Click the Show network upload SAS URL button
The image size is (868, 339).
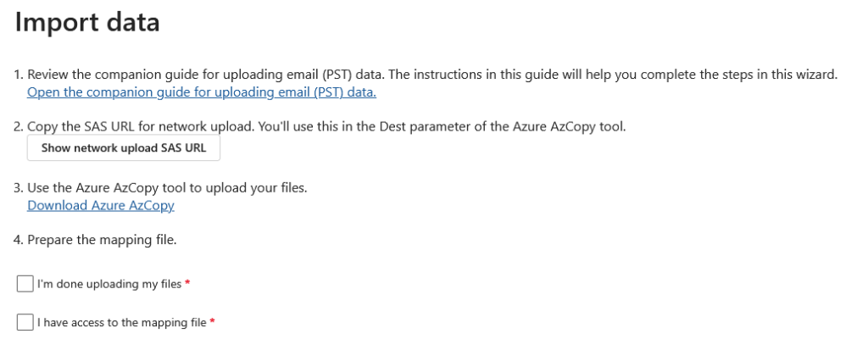click(118, 148)
